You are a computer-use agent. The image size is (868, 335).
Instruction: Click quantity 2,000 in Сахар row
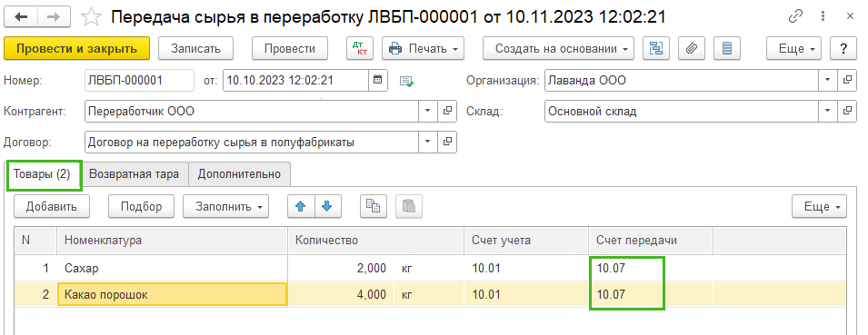pos(341,269)
